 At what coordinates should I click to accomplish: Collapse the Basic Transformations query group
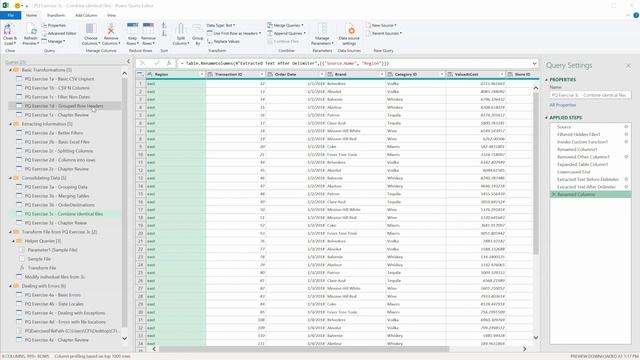(x=10, y=70)
